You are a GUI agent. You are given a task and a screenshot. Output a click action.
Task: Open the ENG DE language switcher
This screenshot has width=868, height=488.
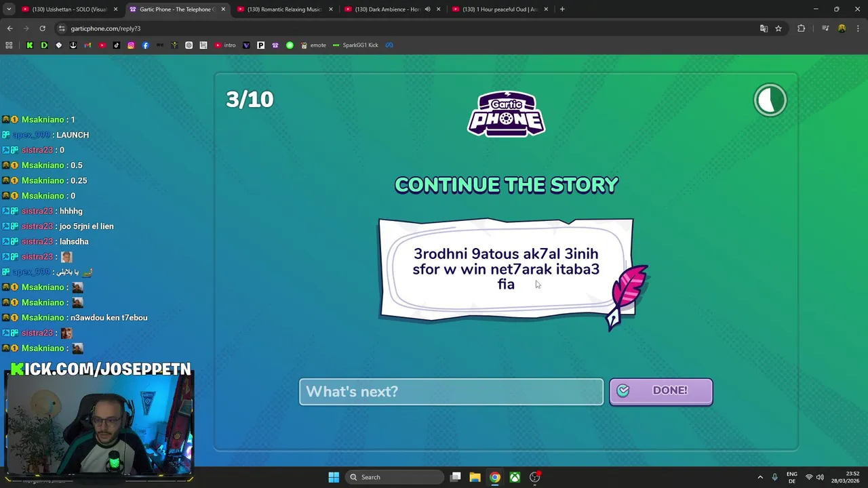tap(792, 477)
